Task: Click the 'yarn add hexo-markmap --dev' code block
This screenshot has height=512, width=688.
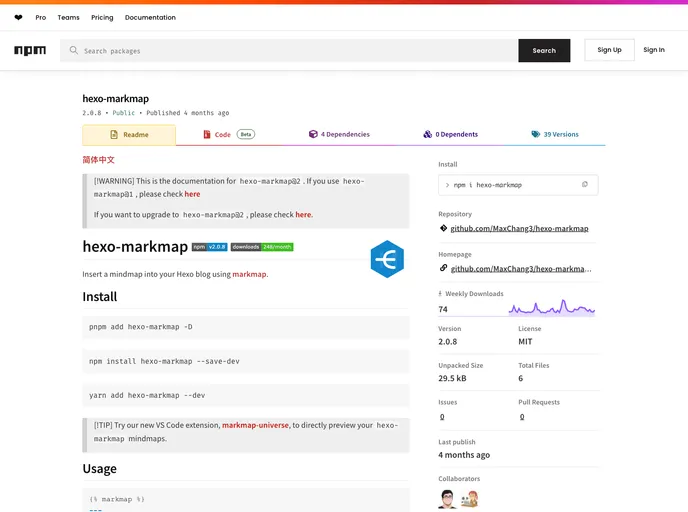Action: (x=246, y=395)
